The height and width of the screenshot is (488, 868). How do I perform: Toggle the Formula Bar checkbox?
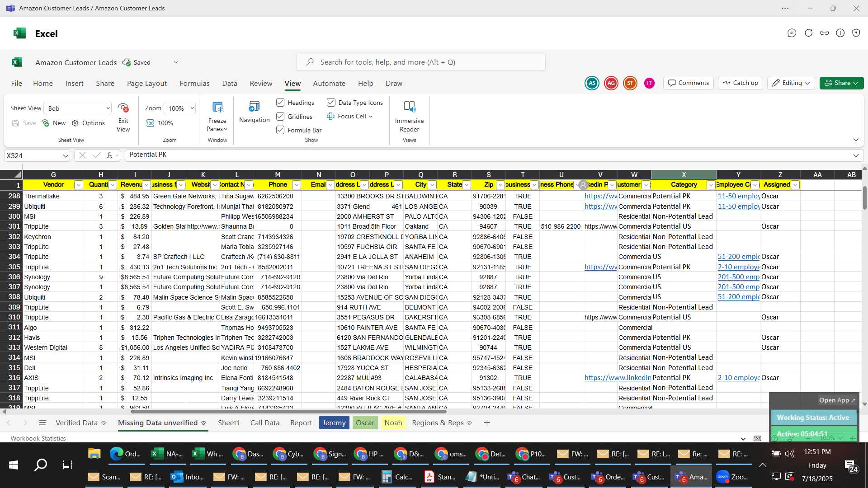280,130
